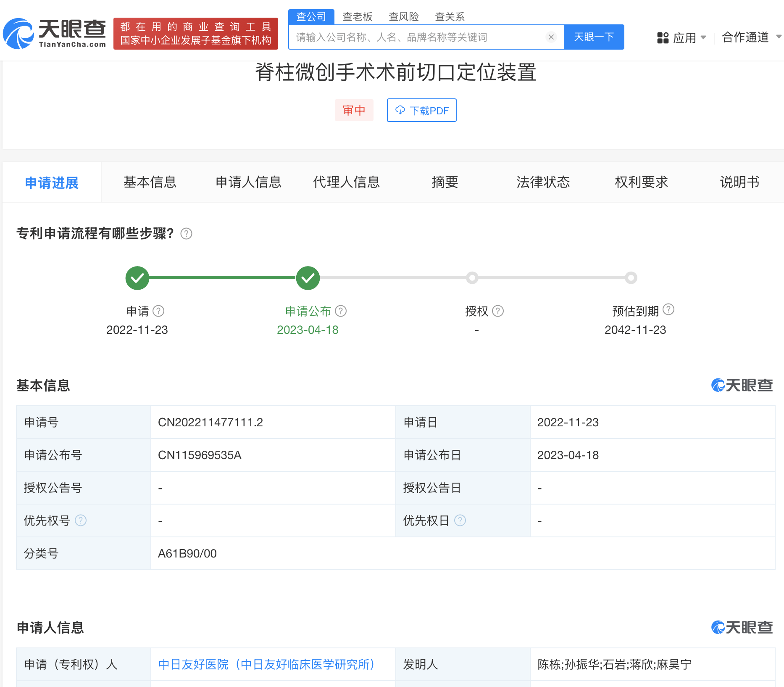Click help icon beside 专利申请流程有哪些步骤
Screen dimensions: 784x687
(x=186, y=234)
